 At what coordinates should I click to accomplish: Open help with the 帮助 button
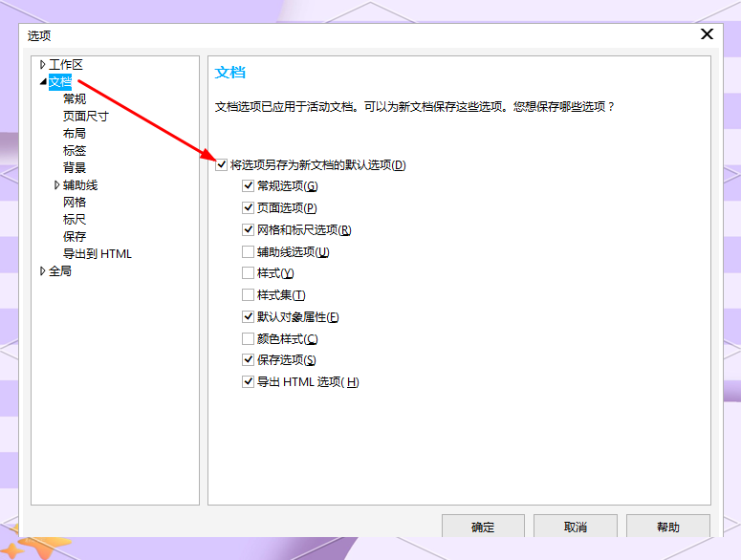point(667,527)
